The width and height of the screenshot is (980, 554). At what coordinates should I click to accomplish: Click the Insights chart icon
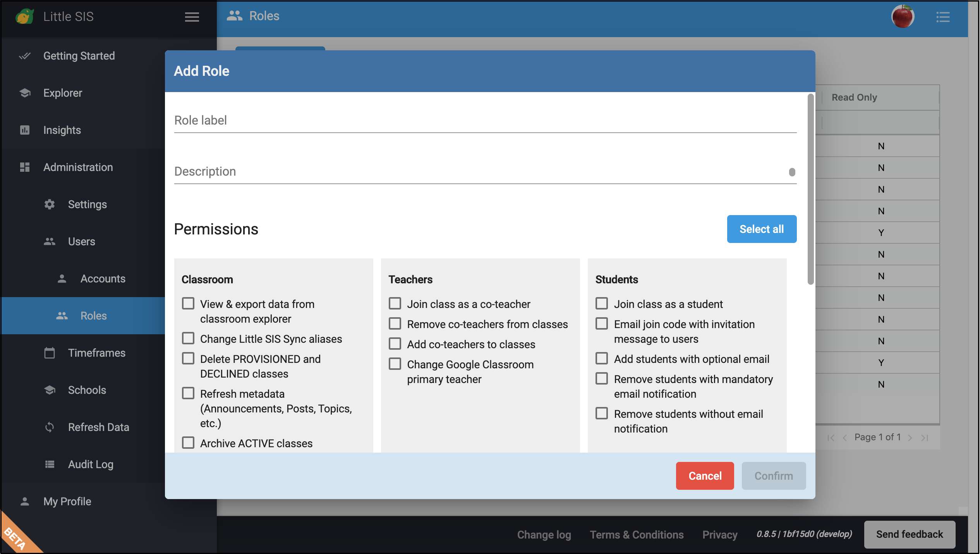[x=24, y=130]
